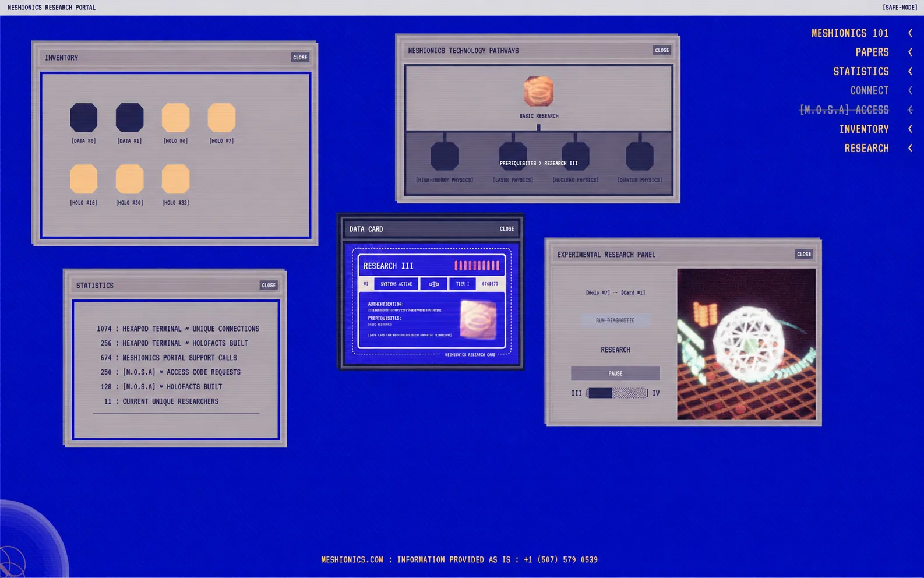The width and height of the screenshot is (924, 578).
Task: Expand the M.O.S.A Access chevron
Action: click(910, 110)
